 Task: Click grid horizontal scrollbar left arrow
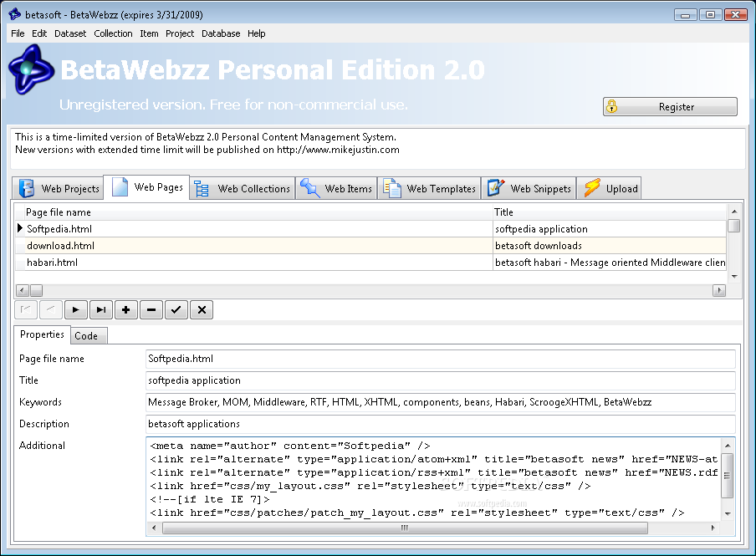[x=23, y=290]
